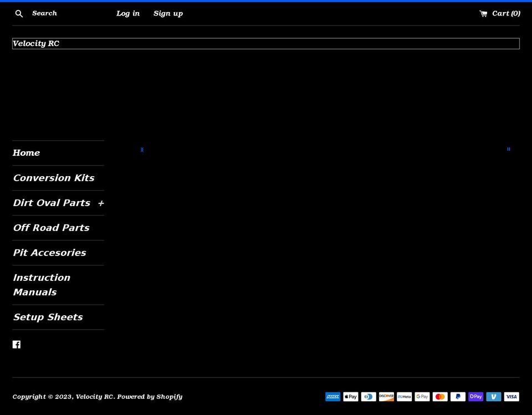Viewport: 532px width, 415px height.
Task: Open the Sign up link
Action: [168, 13]
